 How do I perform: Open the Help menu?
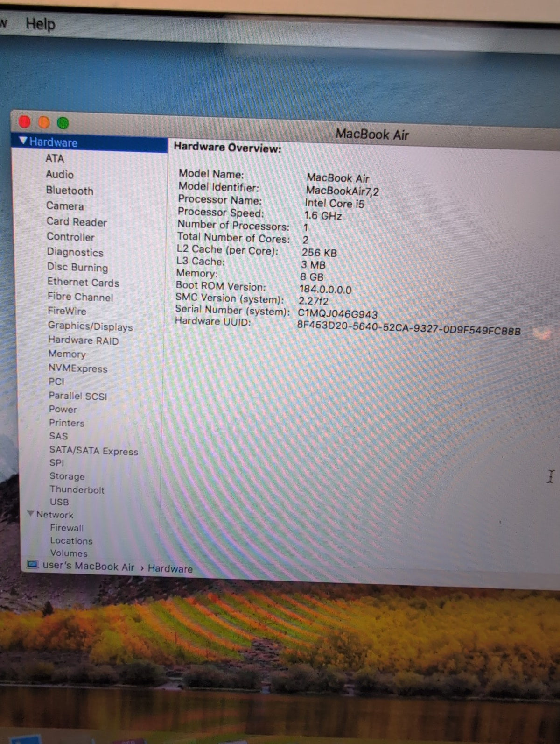pos(40,24)
